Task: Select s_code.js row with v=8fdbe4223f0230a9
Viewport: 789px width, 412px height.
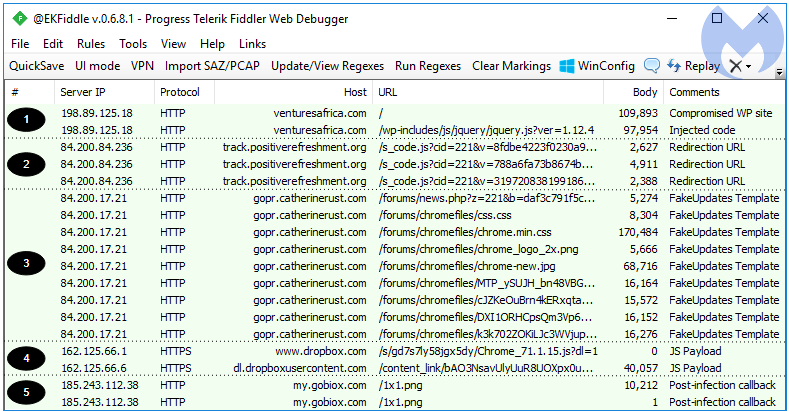Action: click(394, 147)
